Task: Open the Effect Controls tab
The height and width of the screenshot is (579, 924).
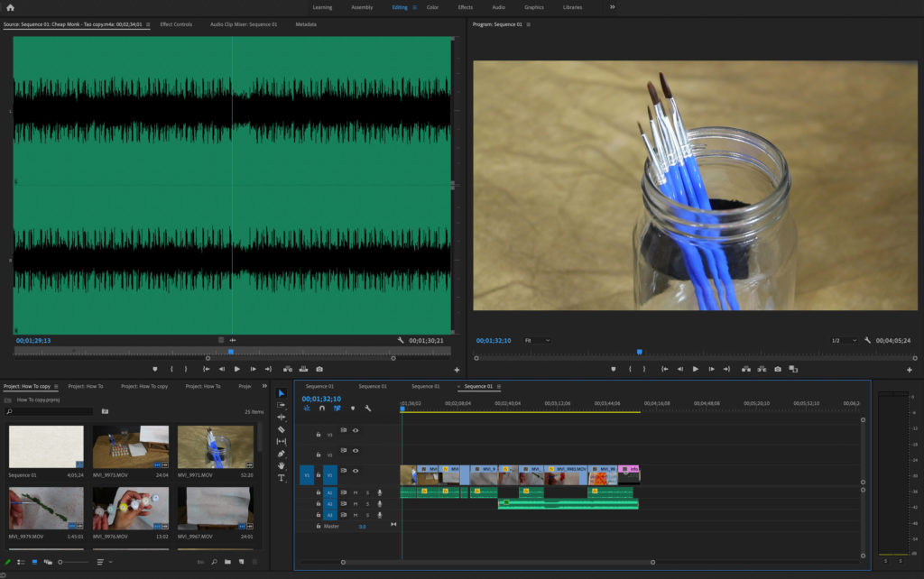Action: click(x=176, y=24)
